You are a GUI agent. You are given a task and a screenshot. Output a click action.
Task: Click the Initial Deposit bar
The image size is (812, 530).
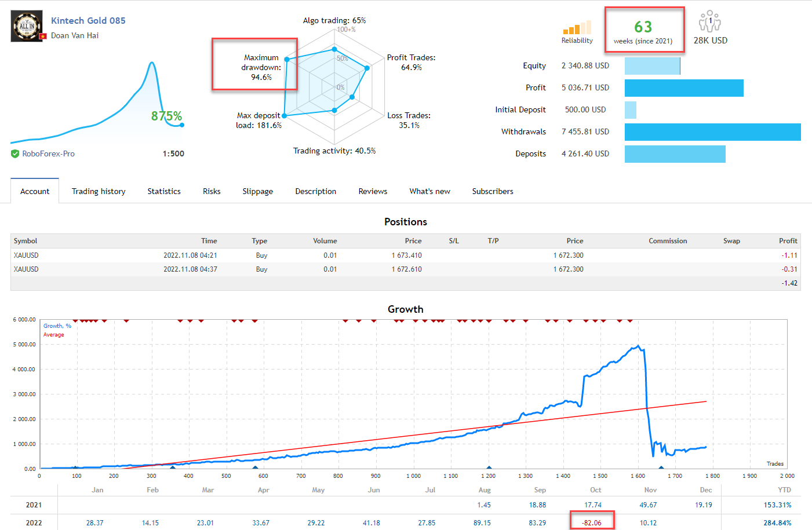coord(631,110)
